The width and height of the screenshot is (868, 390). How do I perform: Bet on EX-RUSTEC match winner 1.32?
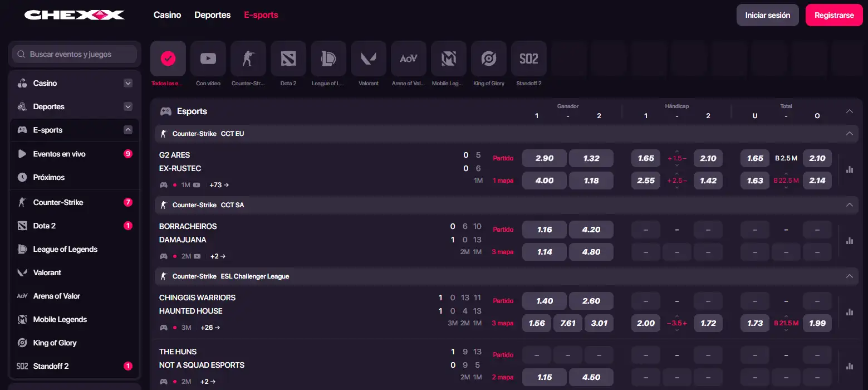[591, 158]
